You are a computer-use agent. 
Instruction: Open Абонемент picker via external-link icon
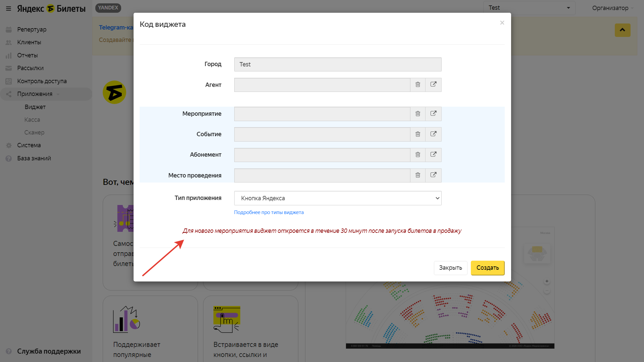pyautogui.click(x=433, y=155)
